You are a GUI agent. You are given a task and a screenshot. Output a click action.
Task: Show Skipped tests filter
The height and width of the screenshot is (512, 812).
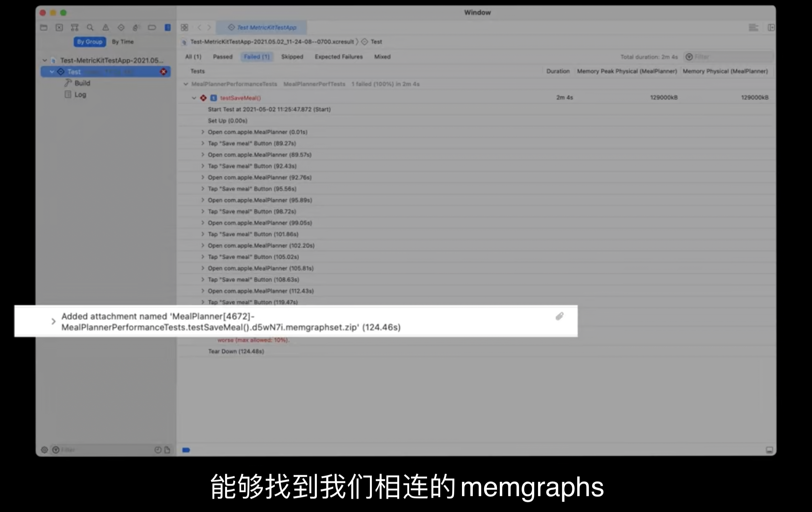292,57
